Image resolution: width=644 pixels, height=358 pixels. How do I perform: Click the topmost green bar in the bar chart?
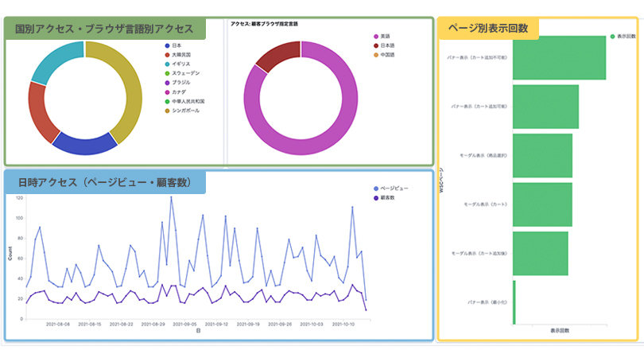point(559,58)
